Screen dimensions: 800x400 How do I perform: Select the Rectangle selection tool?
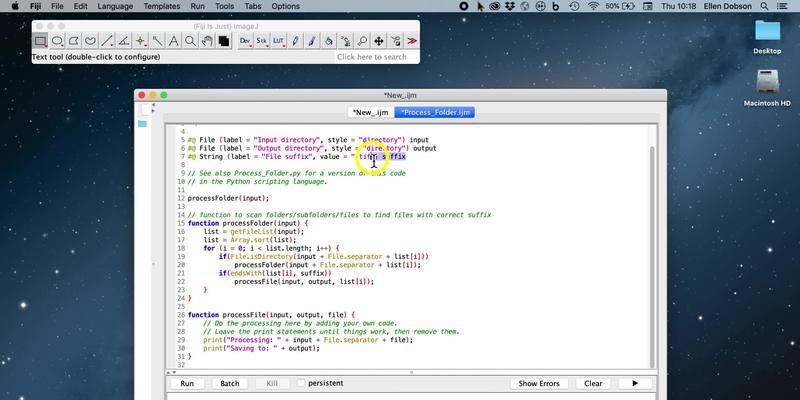click(40, 41)
